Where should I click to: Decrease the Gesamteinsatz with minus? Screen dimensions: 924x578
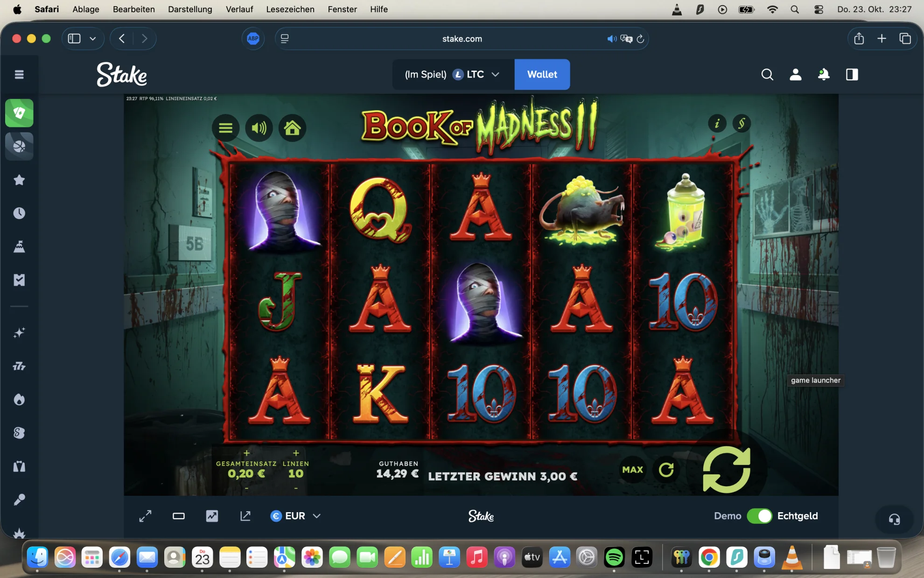[x=246, y=488]
